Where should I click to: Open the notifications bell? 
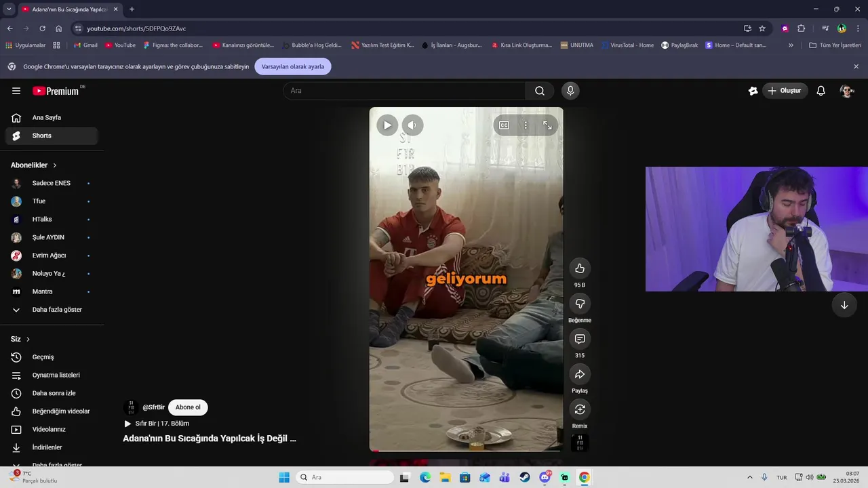pyautogui.click(x=821, y=91)
